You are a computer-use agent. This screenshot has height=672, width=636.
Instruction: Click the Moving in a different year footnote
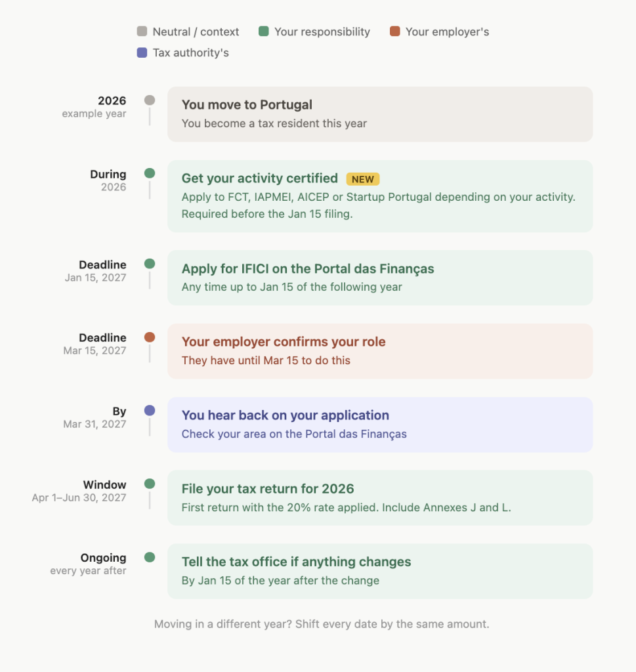[x=322, y=624]
